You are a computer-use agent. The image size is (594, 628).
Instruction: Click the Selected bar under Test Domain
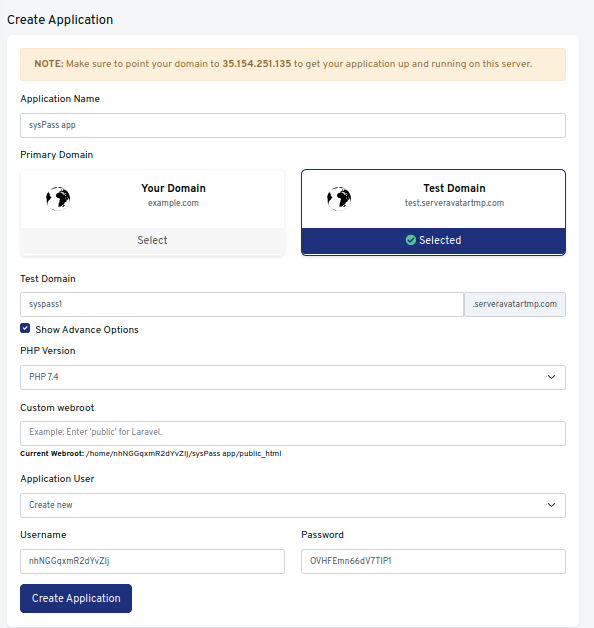coord(433,240)
